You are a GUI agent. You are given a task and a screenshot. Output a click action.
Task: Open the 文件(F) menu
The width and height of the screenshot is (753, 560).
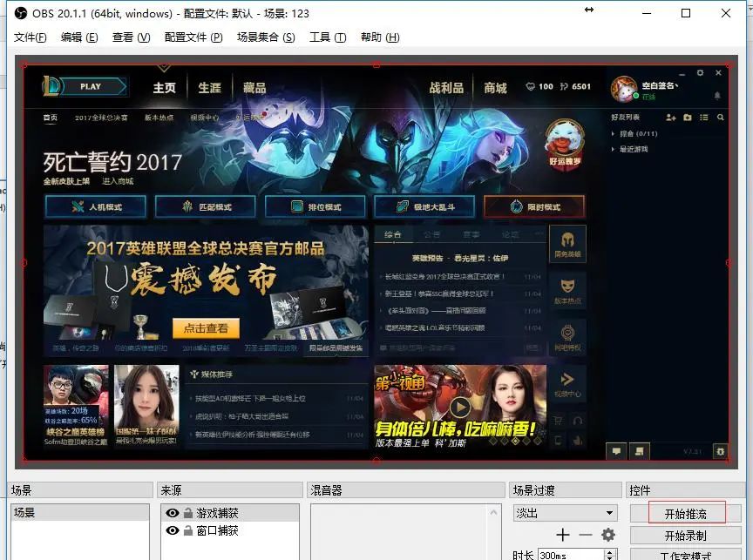click(31, 37)
